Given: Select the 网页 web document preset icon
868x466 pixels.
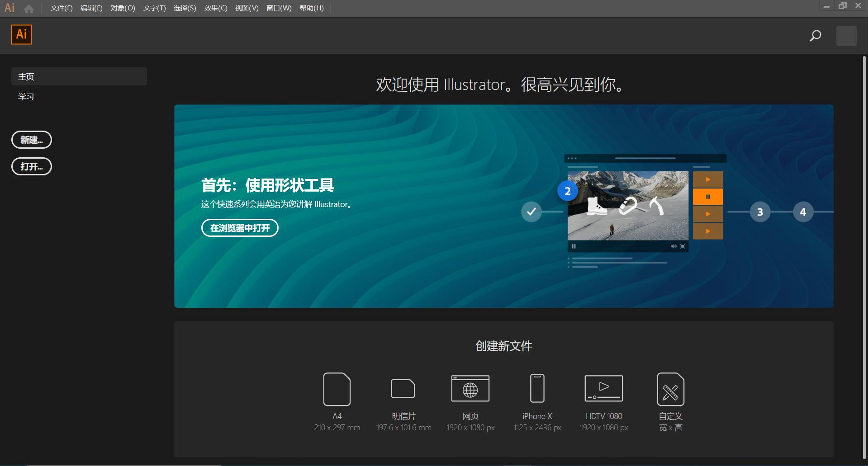Looking at the screenshot, I should click(470, 388).
